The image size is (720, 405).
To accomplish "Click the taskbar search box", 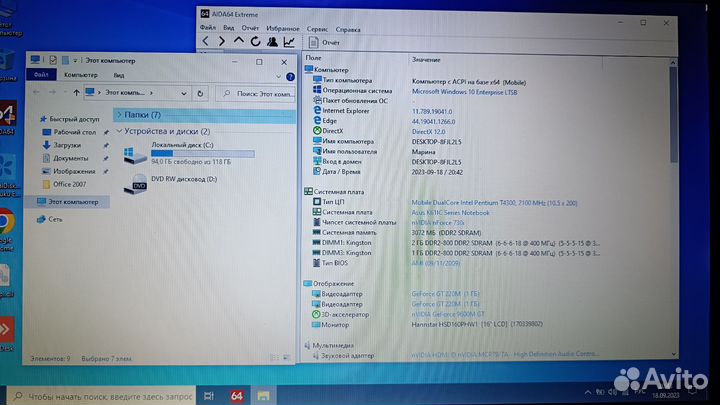I will click(102, 396).
